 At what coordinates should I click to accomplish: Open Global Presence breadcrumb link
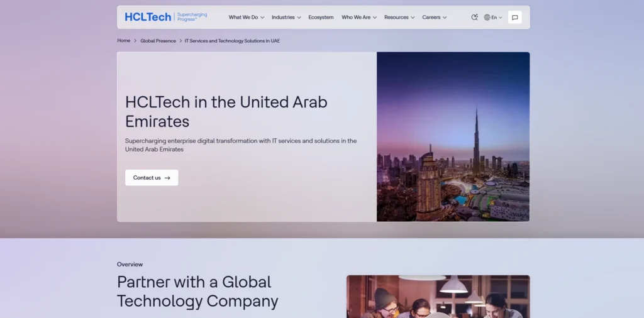coord(158,41)
